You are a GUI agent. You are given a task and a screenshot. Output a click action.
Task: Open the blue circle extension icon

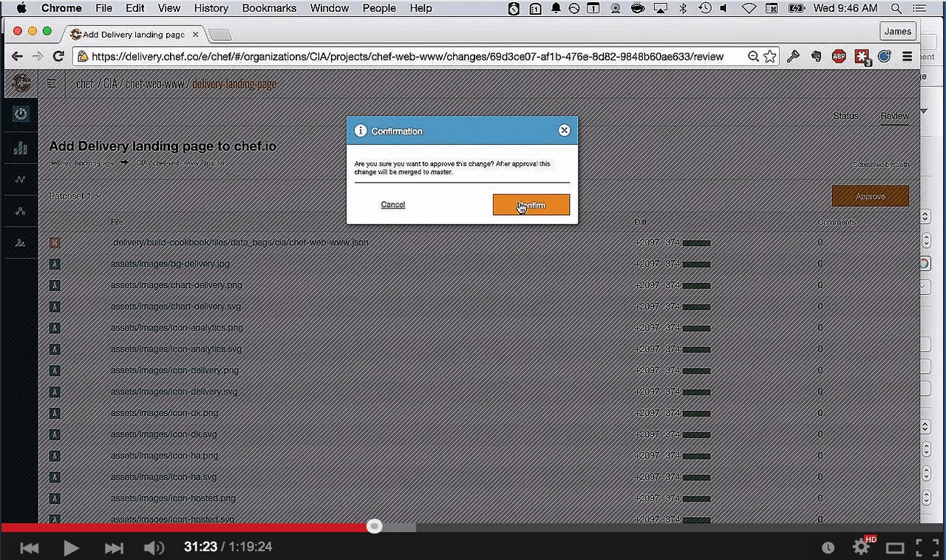click(885, 56)
